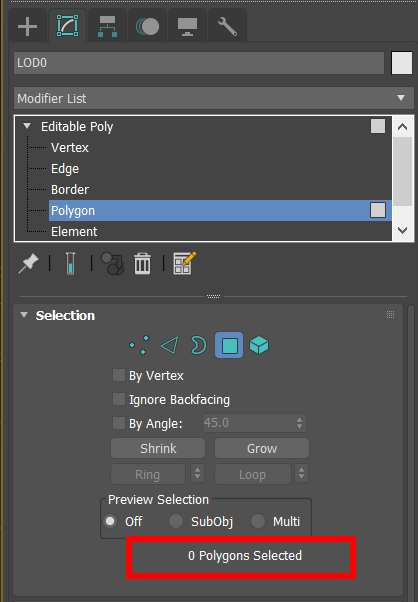This screenshot has width=418, height=602.
Task: Click the Selection rollout grip dots
Action: click(x=390, y=315)
